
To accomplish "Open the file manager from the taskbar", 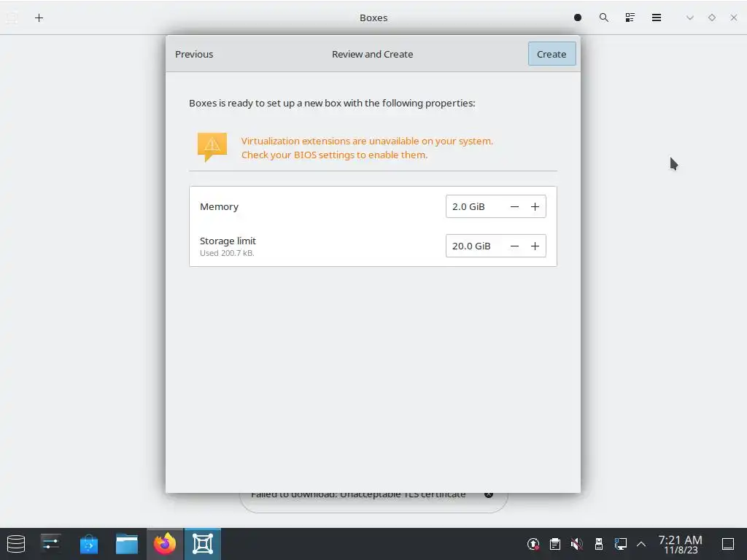I will pyautogui.click(x=127, y=544).
